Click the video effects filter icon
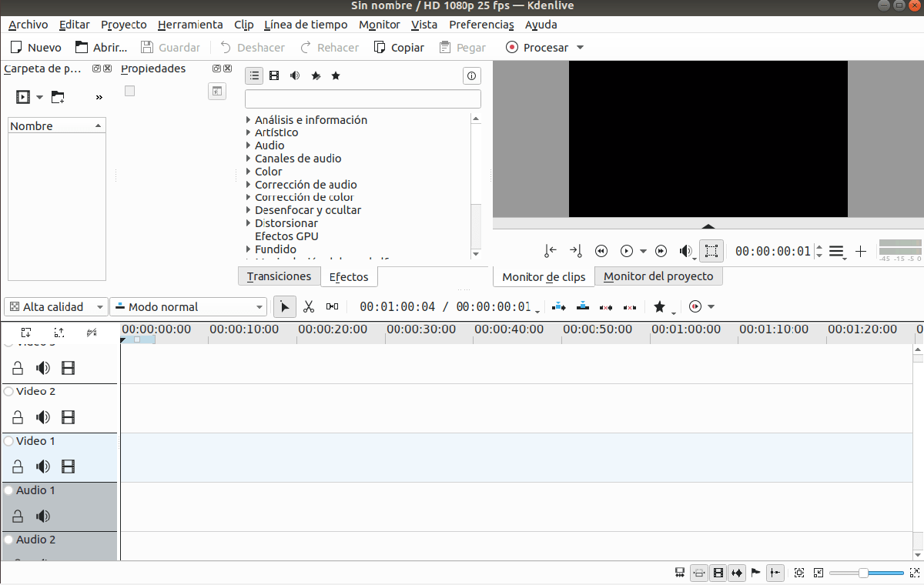The width and height of the screenshot is (924, 585). (x=274, y=75)
